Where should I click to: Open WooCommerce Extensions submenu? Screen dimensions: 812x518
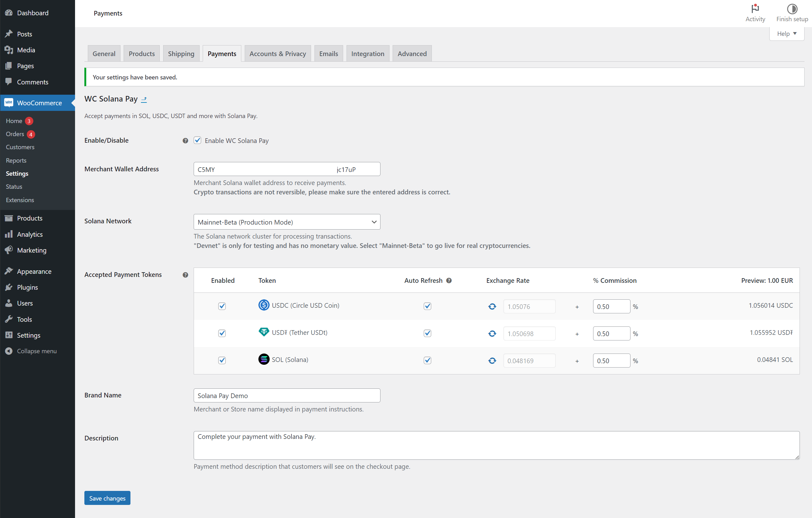(20, 200)
